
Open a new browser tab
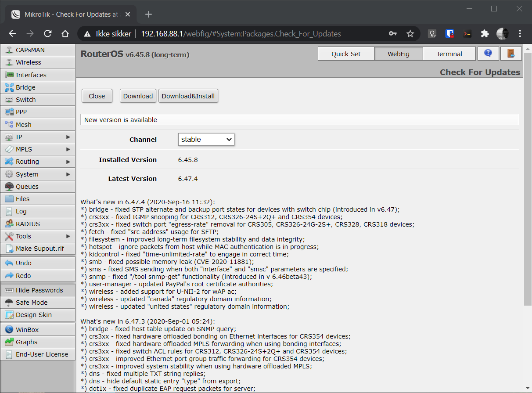[x=148, y=14]
